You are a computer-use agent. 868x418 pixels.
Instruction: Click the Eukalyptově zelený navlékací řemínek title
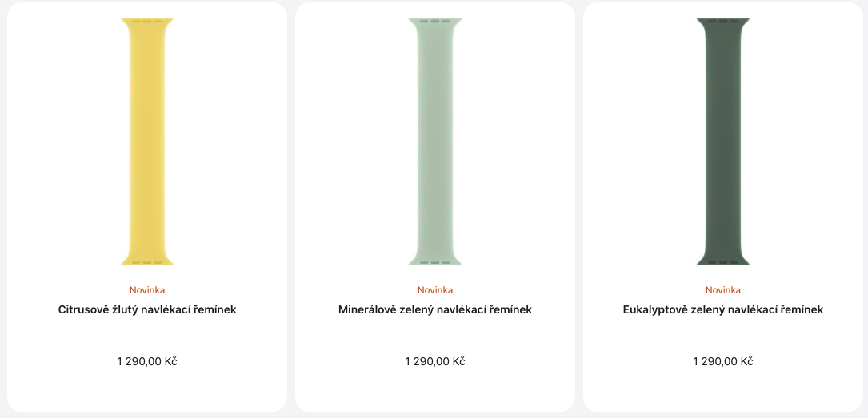723,309
